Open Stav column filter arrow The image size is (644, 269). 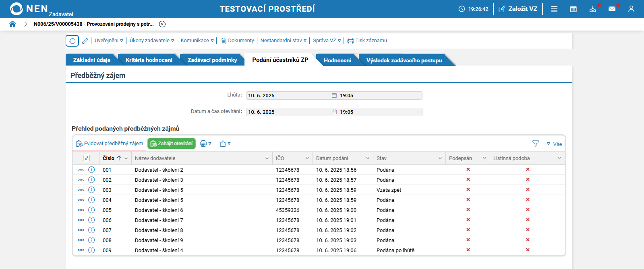point(440,158)
